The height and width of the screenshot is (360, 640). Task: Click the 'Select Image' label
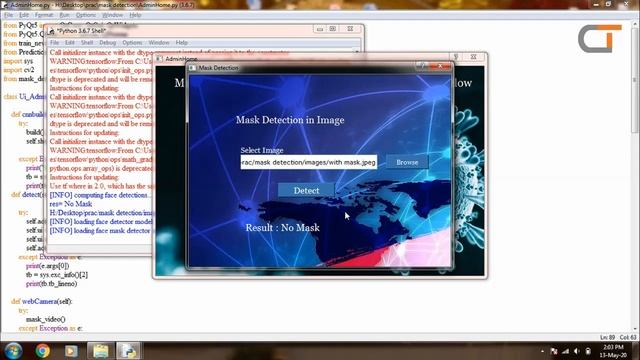[262, 150]
